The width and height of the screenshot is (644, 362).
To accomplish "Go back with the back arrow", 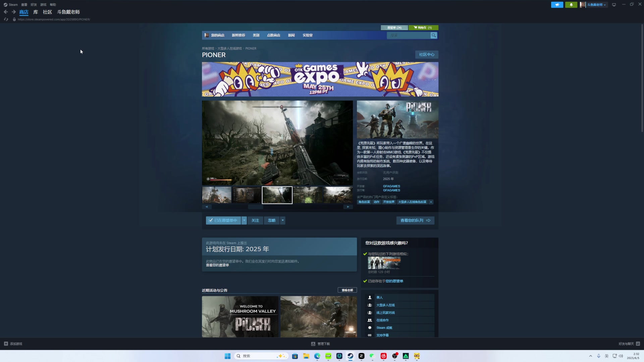I will (6, 12).
